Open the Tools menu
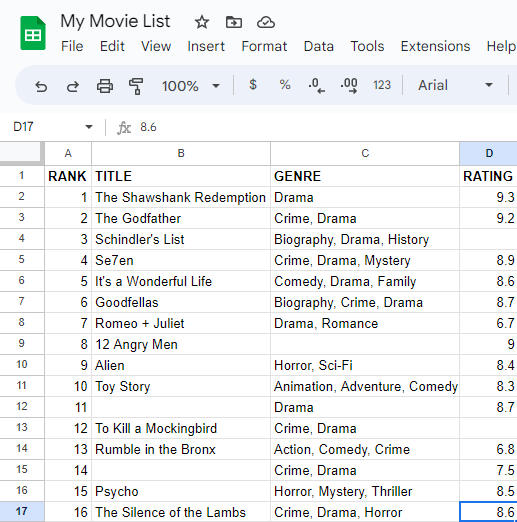This screenshot has width=517, height=522. pos(367,46)
